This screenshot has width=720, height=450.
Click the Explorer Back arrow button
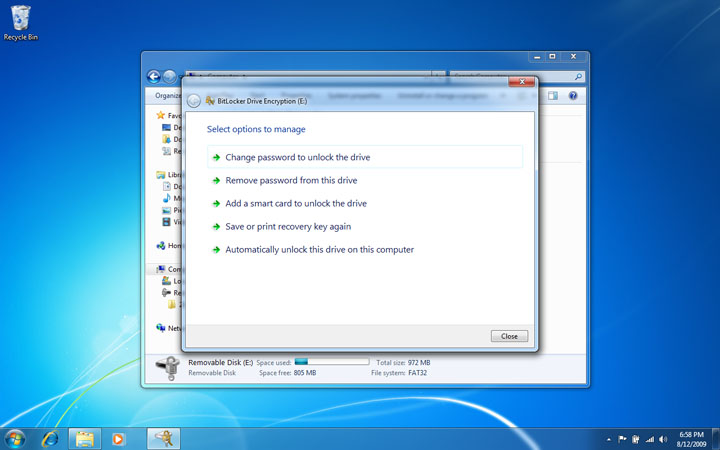pyautogui.click(x=154, y=76)
